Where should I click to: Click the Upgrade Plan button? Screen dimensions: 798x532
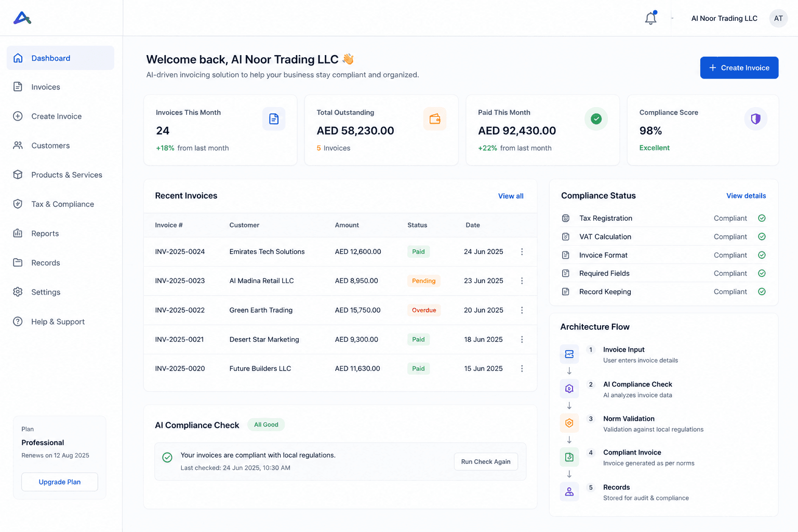click(60, 482)
